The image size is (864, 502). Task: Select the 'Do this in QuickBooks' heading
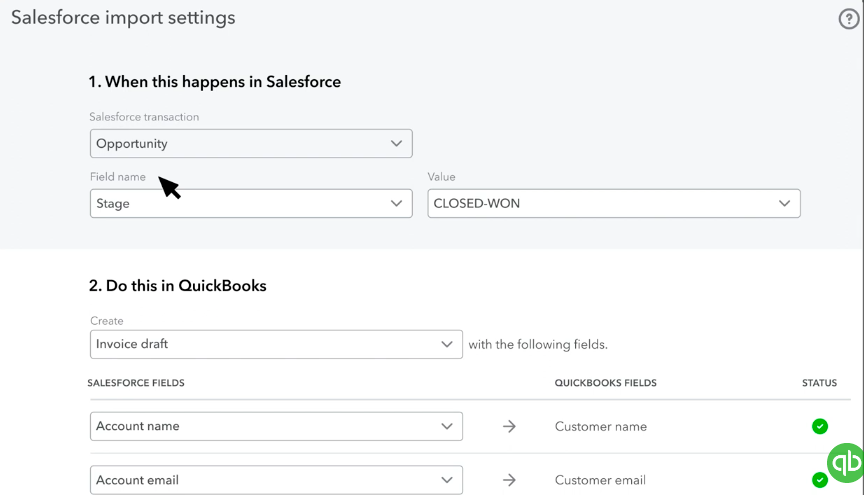(177, 286)
